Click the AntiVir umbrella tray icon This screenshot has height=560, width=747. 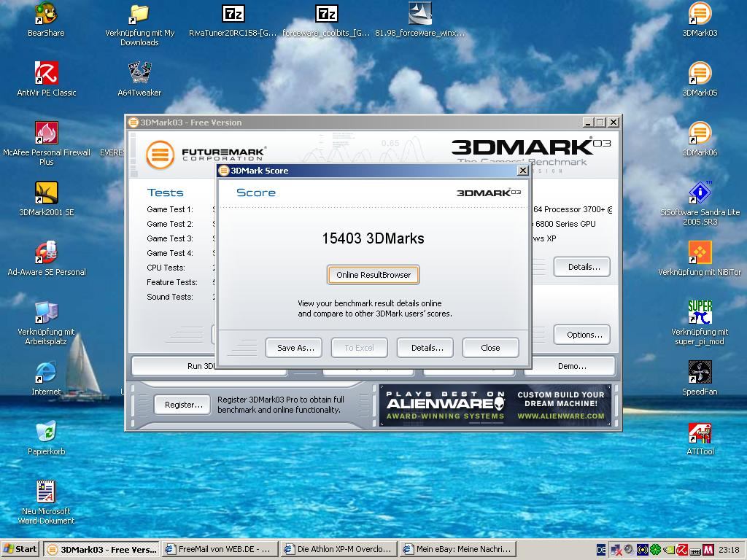click(682, 550)
